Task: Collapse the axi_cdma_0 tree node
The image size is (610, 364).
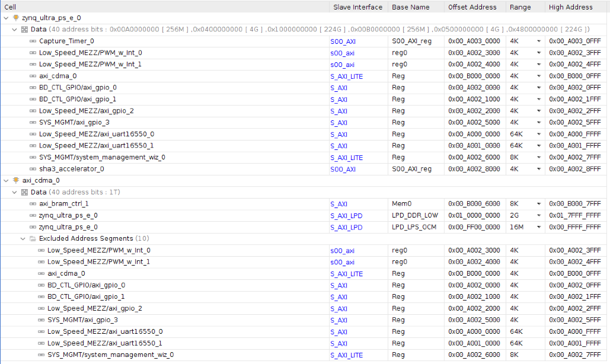Action: (7, 180)
